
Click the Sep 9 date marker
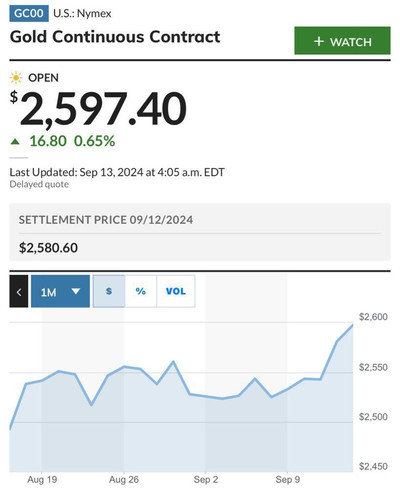pyautogui.click(x=287, y=480)
